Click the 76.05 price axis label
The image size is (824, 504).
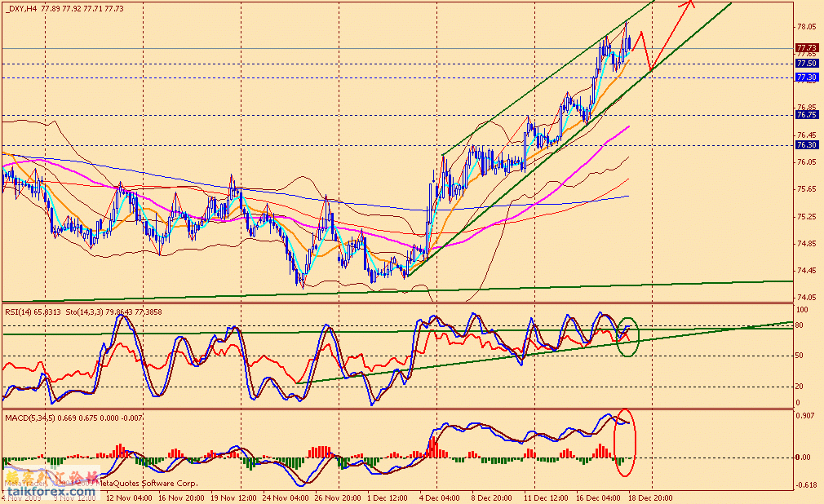click(807, 161)
